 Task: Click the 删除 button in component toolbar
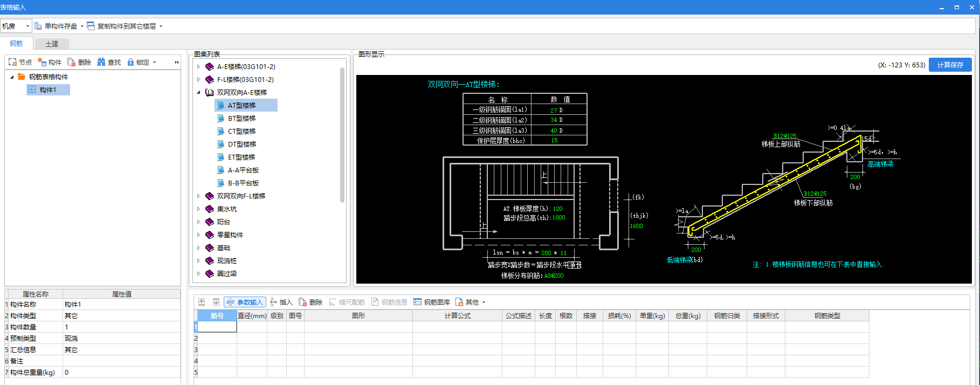(79, 63)
